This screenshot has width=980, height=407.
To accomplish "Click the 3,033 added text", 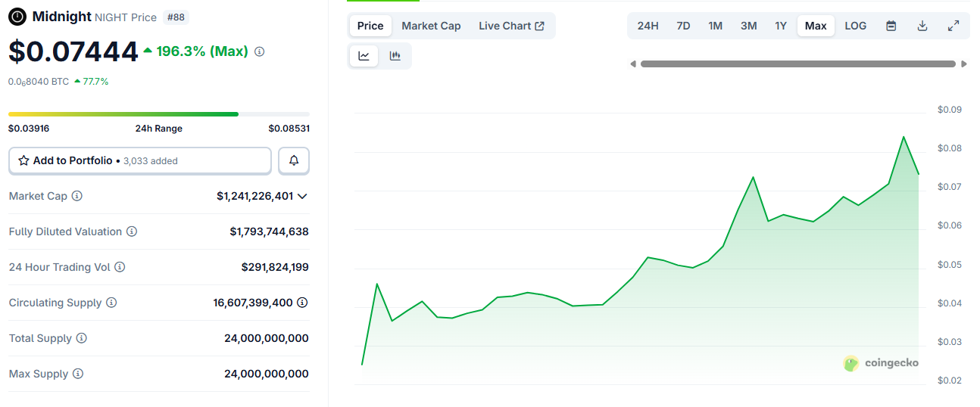I will click(150, 161).
